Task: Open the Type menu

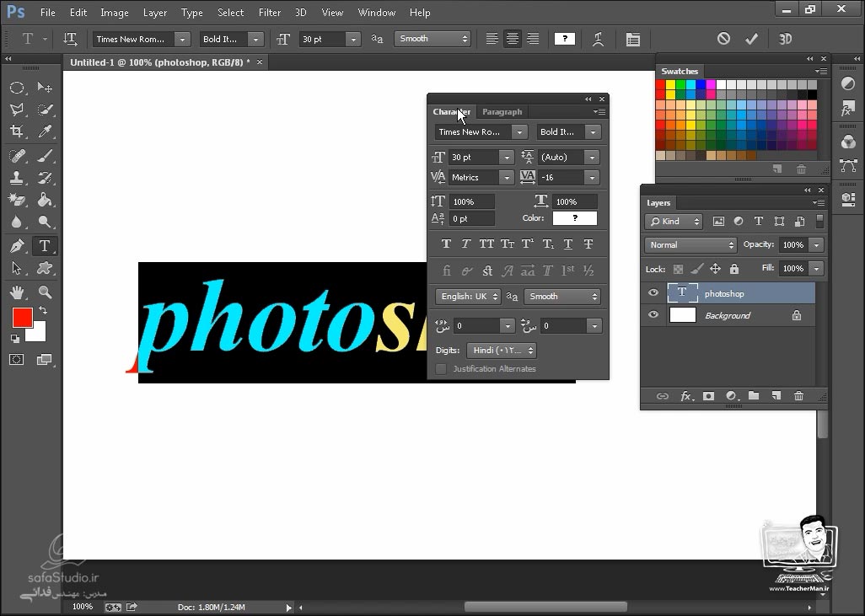Action: (192, 12)
